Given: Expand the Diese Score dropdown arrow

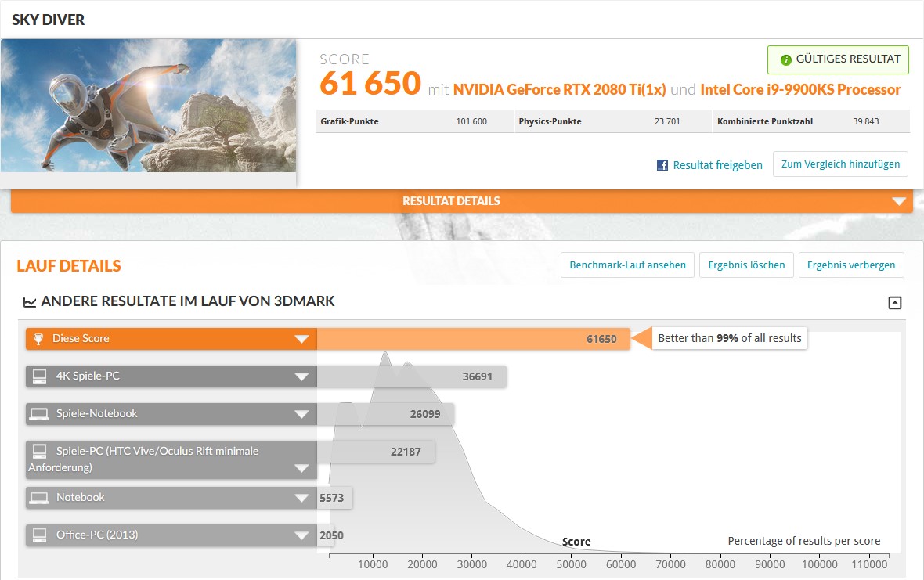Looking at the screenshot, I should click(301, 339).
